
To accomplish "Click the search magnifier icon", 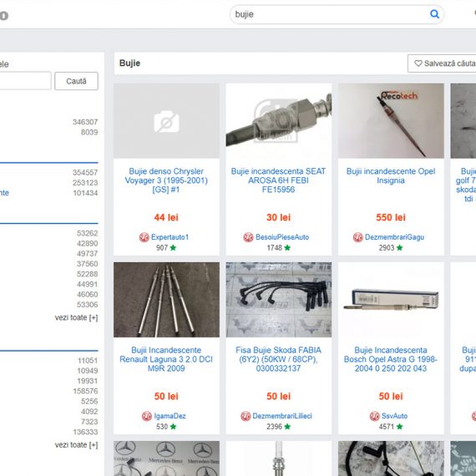I will [x=434, y=14].
